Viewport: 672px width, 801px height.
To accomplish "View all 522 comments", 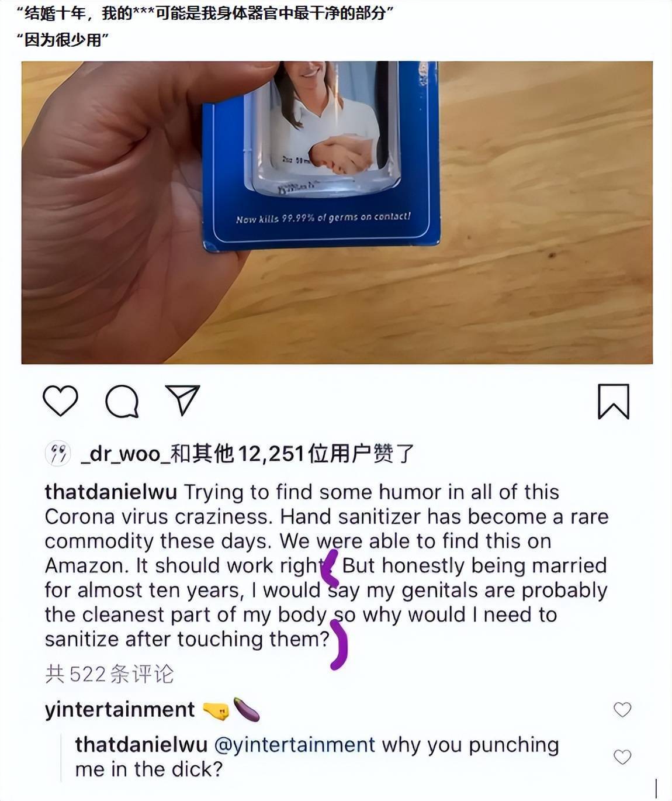I will [109, 674].
